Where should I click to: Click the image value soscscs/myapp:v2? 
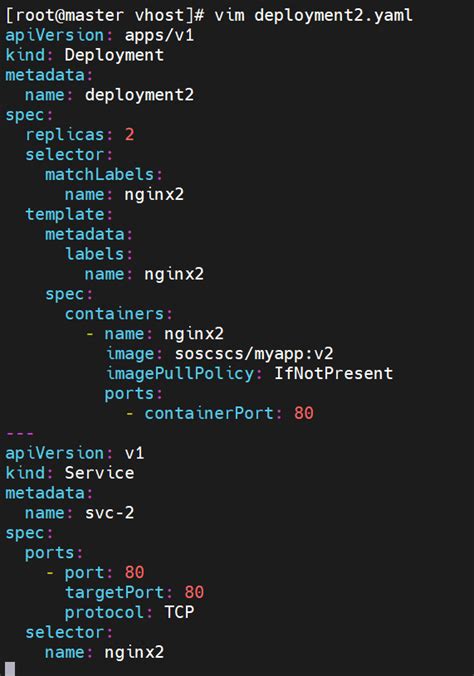pyautogui.click(x=254, y=354)
